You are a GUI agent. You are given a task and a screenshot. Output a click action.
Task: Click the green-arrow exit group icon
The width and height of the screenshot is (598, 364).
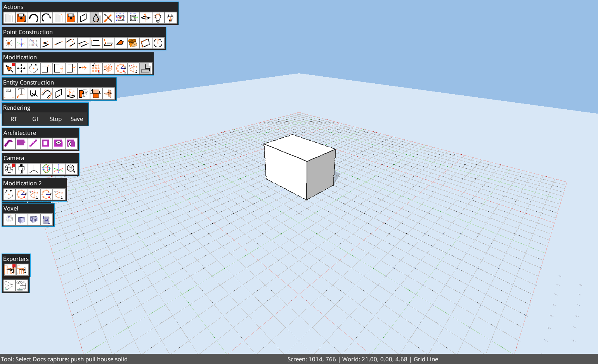point(133,18)
